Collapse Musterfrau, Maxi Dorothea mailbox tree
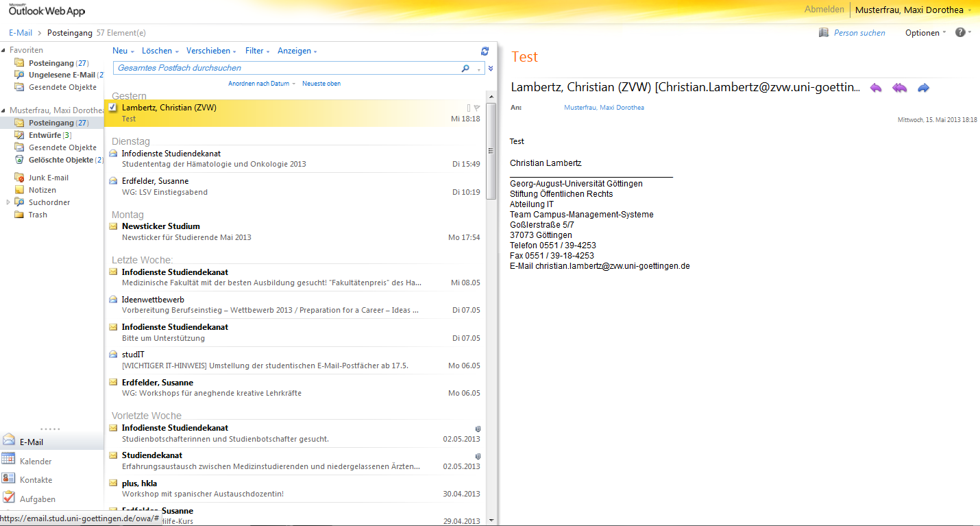 (x=4, y=110)
